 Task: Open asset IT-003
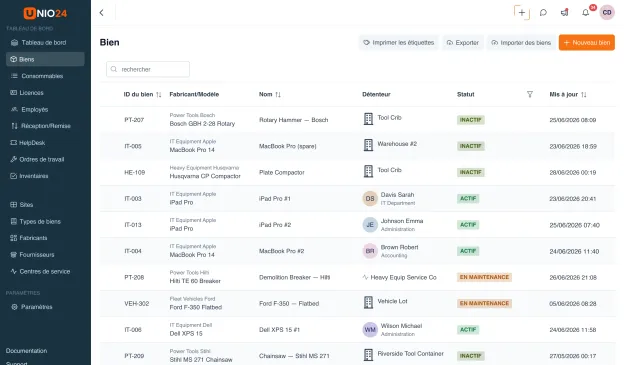pyautogui.click(x=133, y=199)
